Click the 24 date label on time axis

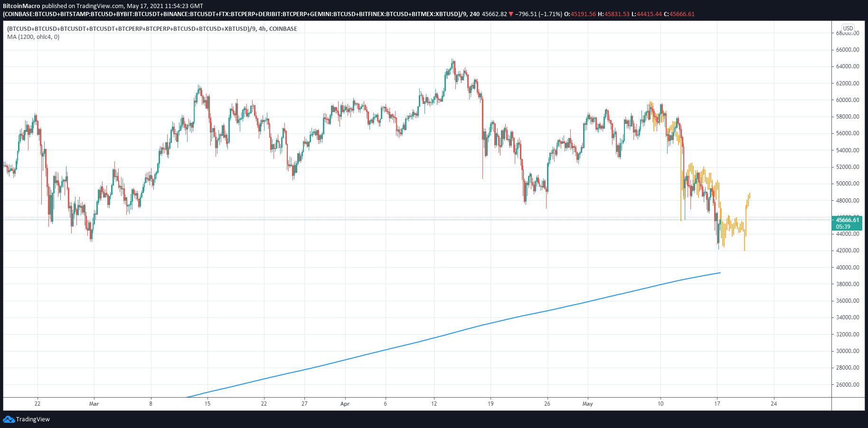774,404
